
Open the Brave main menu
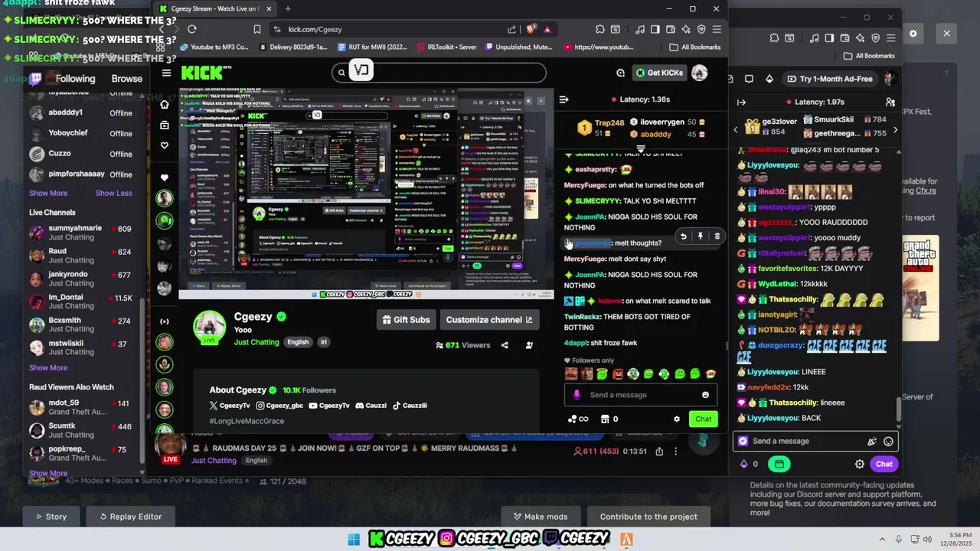click(717, 29)
